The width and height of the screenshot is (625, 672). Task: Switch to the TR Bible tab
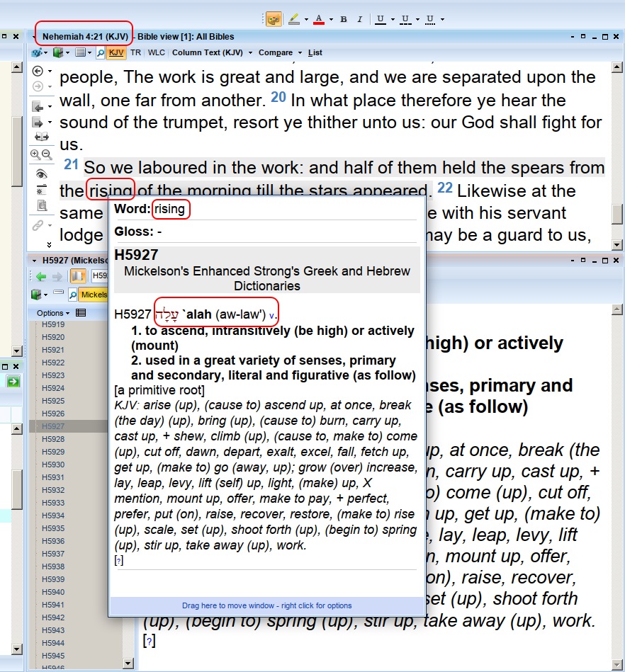pos(135,52)
